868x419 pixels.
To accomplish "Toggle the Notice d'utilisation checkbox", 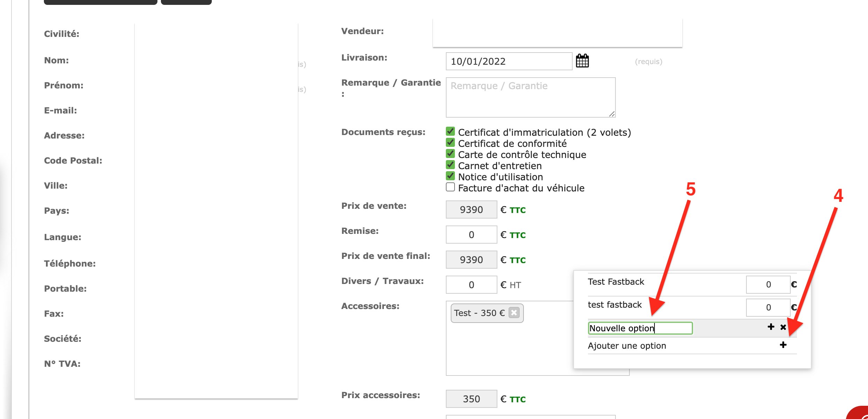I will [450, 176].
